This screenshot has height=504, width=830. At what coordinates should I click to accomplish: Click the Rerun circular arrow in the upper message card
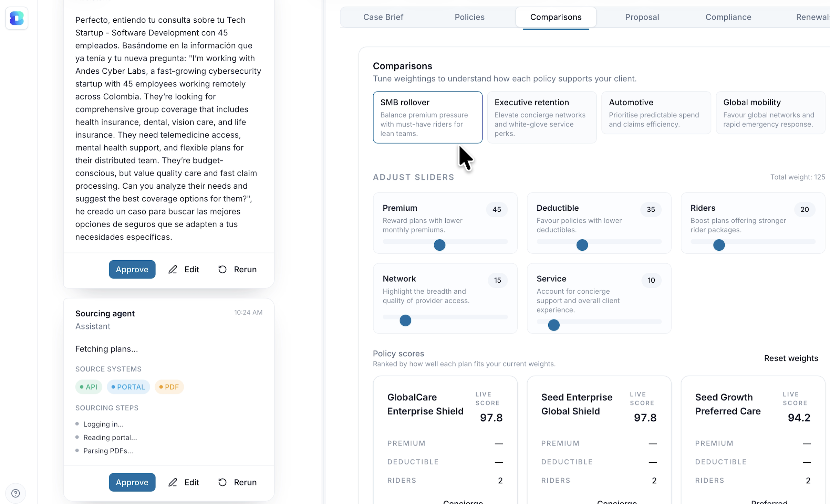point(222,270)
